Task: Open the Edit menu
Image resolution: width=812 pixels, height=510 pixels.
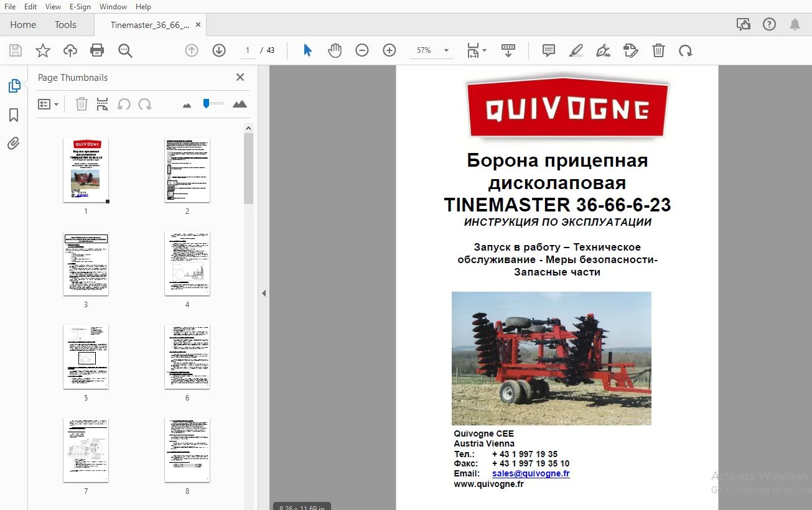Action: [30, 7]
